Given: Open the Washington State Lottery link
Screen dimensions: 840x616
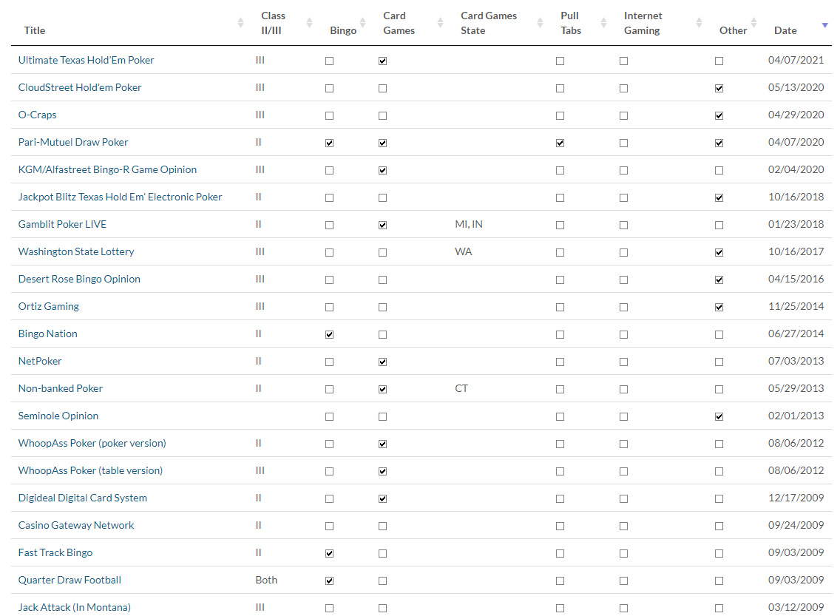Looking at the screenshot, I should [76, 251].
